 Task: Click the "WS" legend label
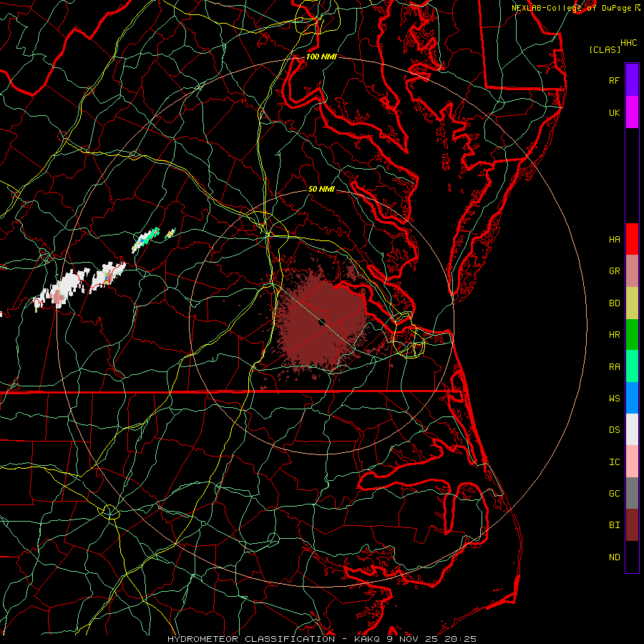point(614,398)
